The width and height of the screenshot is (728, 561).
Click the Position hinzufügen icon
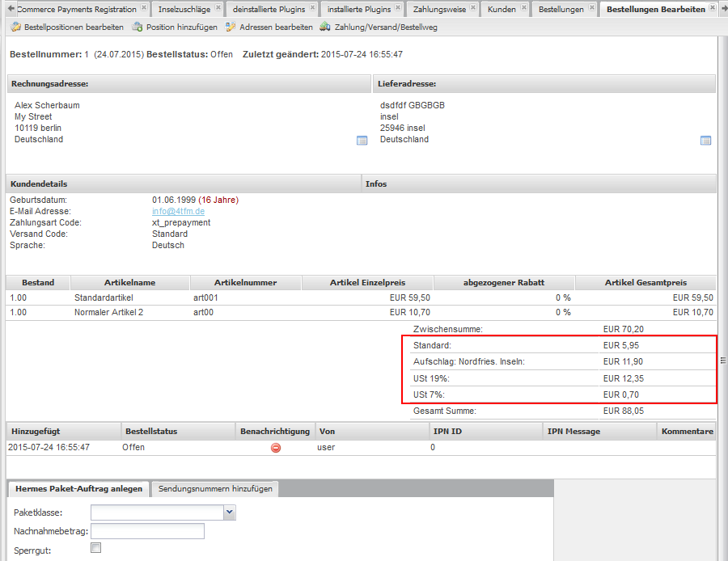coord(138,27)
